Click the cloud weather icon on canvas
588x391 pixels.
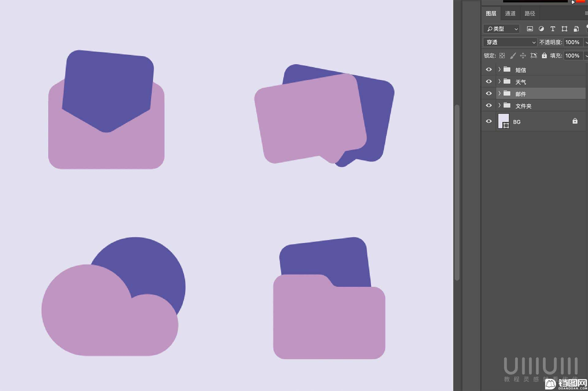(x=113, y=296)
